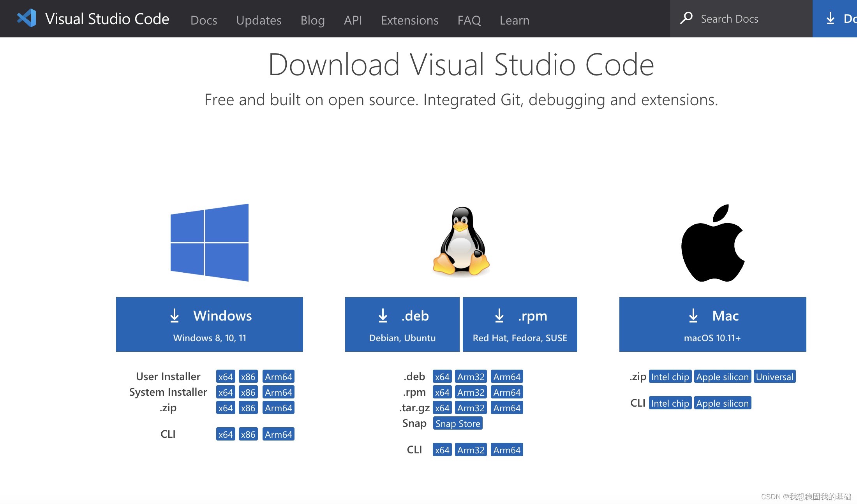Open the Docs menu item
Screen dimensions: 857x504
pyautogui.click(x=201, y=20)
